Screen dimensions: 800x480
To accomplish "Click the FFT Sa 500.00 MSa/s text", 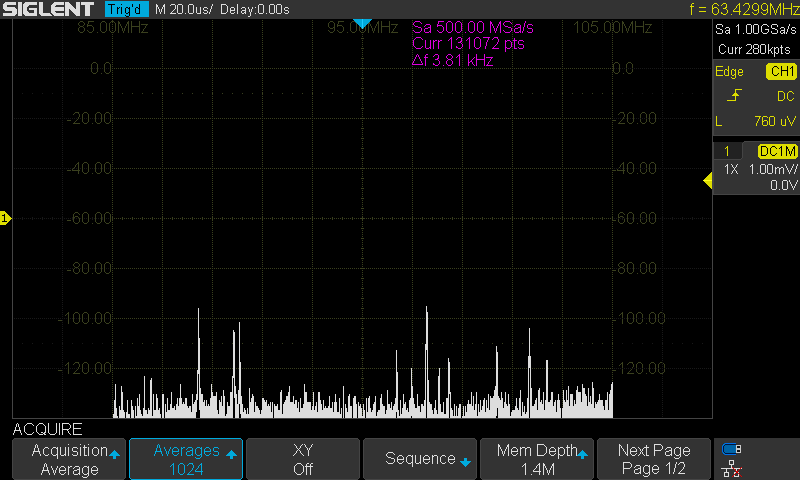I will [x=472, y=28].
